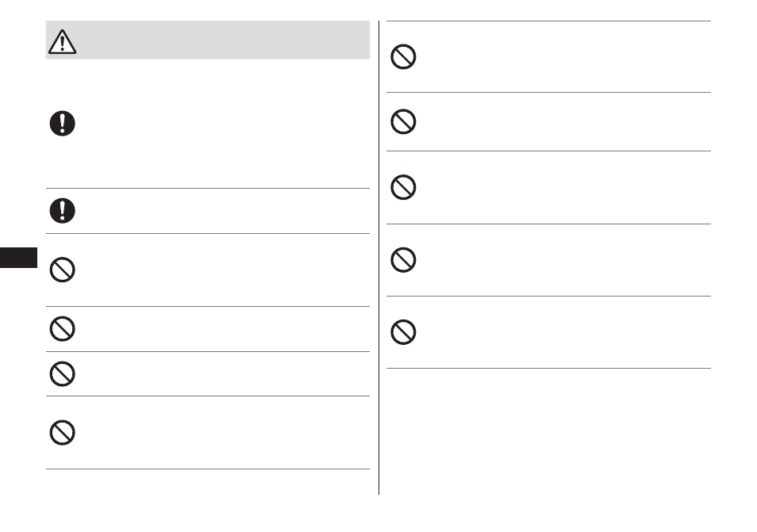The width and height of the screenshot is (757, 532).
Task: Select the bottom prohibition icon in left column
Action: click(x=62, y=433)
